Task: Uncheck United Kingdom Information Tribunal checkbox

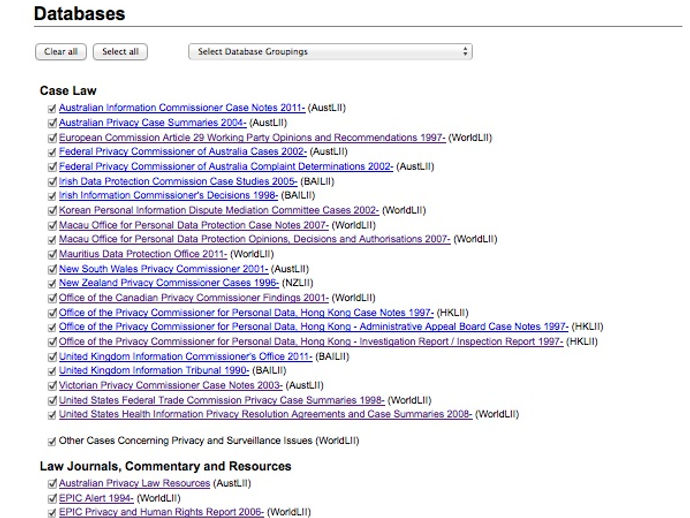Action: 52,371
